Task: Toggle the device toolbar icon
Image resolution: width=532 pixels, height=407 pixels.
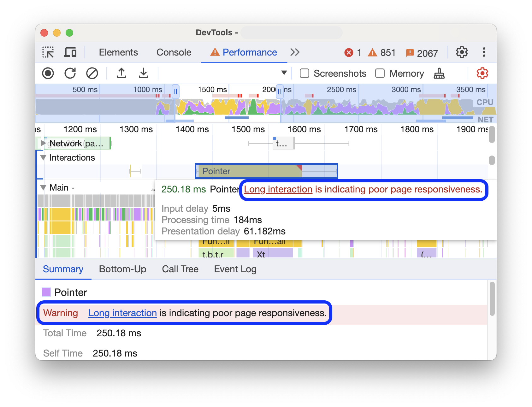Action: pos(70,52)
